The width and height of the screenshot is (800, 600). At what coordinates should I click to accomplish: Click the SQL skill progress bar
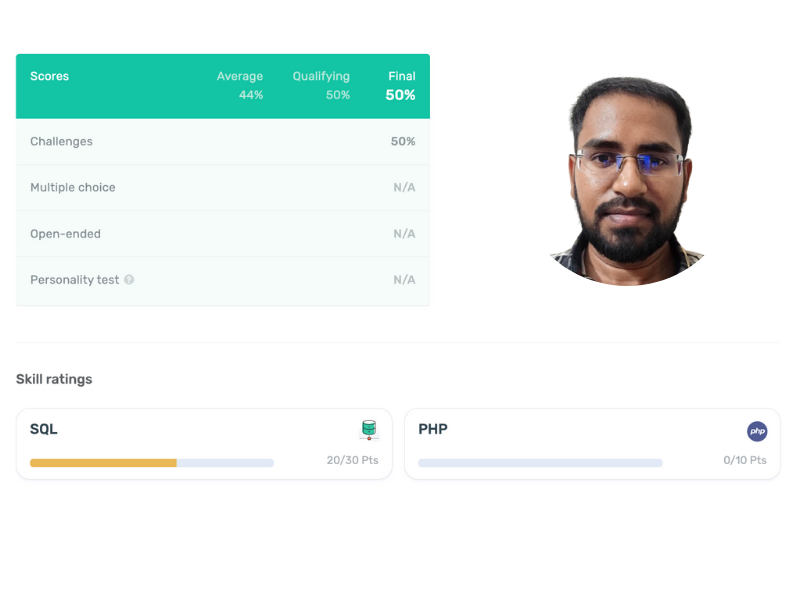[152, 463]
